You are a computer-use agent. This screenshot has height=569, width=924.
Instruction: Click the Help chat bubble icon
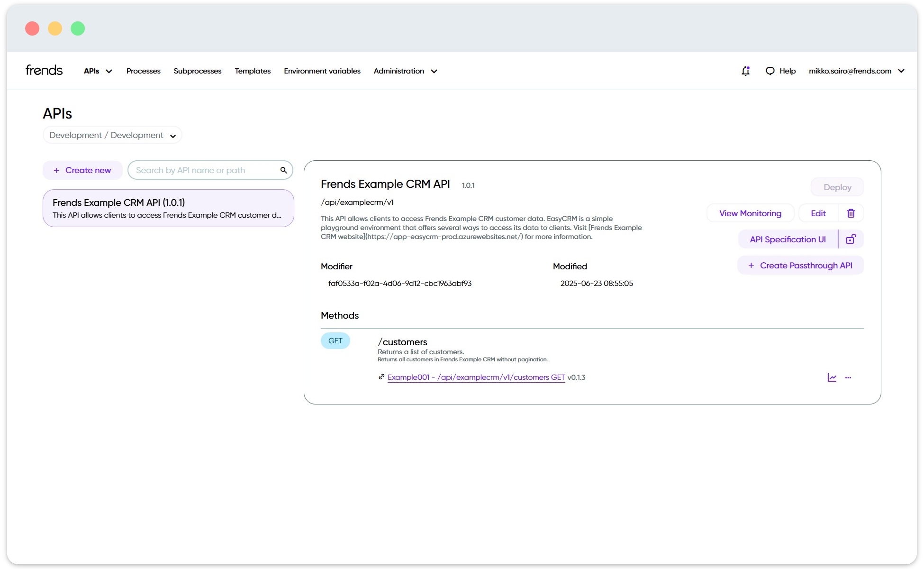click(770, 71)
